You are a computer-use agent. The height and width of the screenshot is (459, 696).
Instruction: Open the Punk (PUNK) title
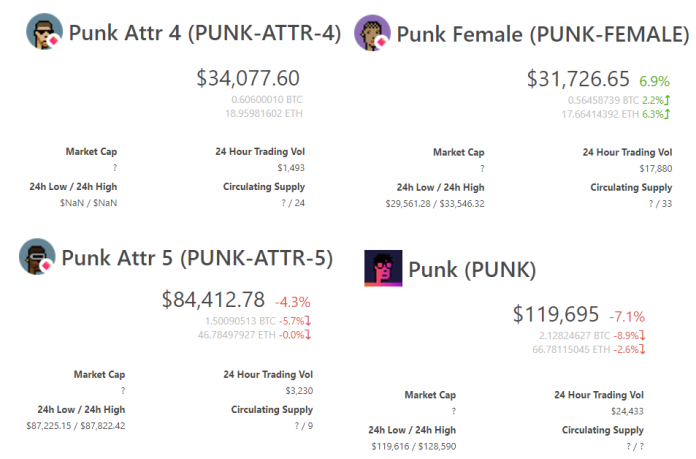(472, 269)
